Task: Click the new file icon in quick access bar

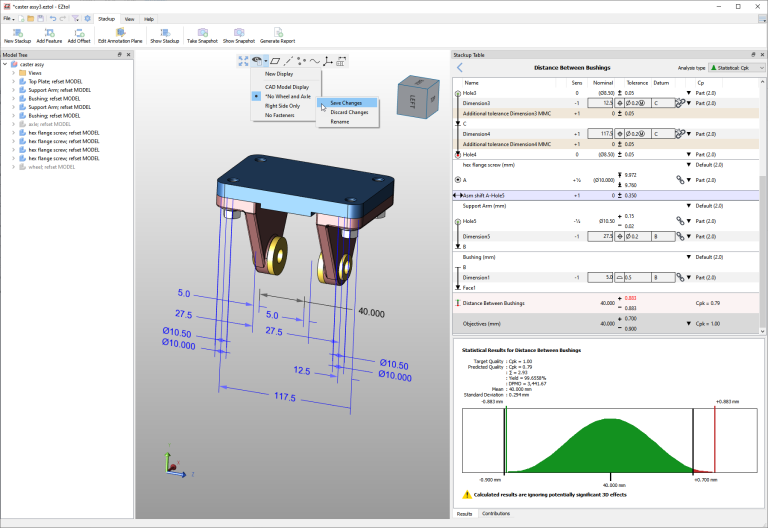Action: pyautogui.click(x=22, y=19)
